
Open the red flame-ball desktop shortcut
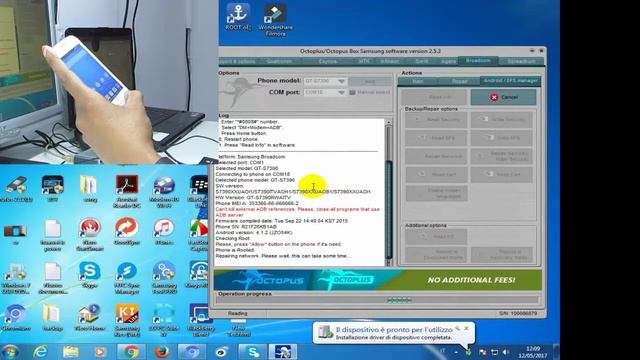pyautogui.click(x=89, y=234)
